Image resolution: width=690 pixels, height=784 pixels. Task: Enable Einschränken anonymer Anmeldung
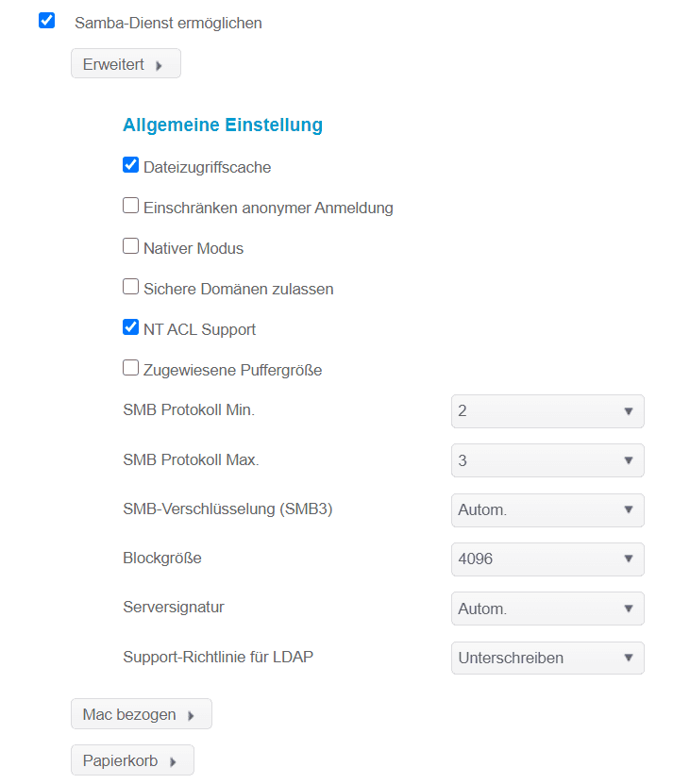pos(131,207)
